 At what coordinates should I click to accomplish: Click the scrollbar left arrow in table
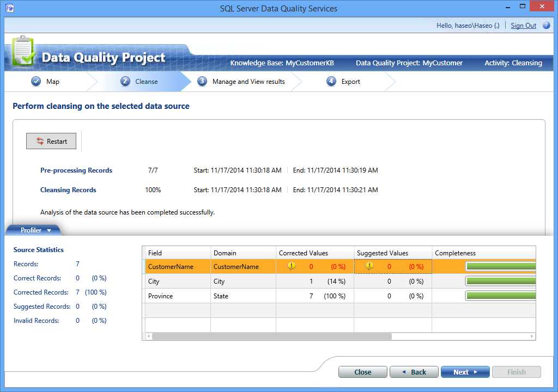148,336
